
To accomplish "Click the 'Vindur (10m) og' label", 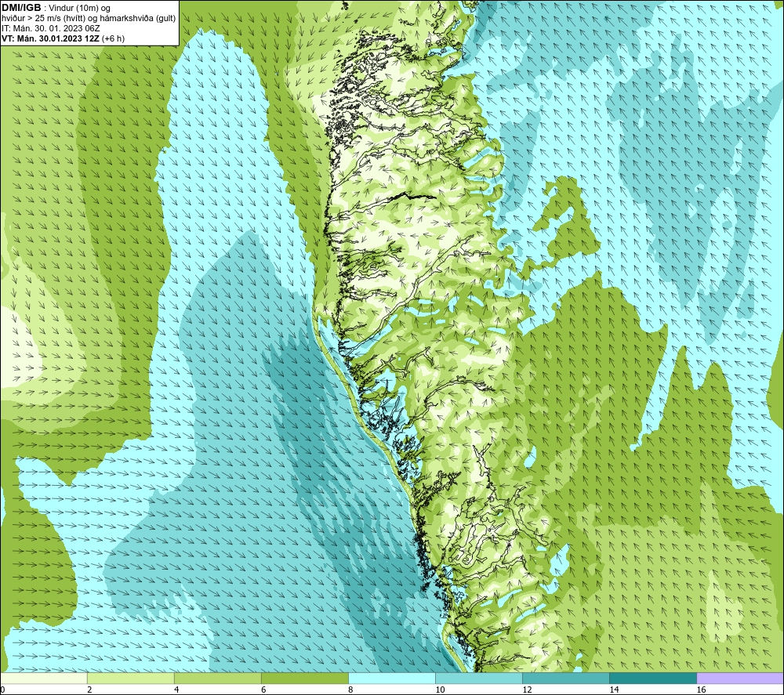I will click(x=80, y=9).
